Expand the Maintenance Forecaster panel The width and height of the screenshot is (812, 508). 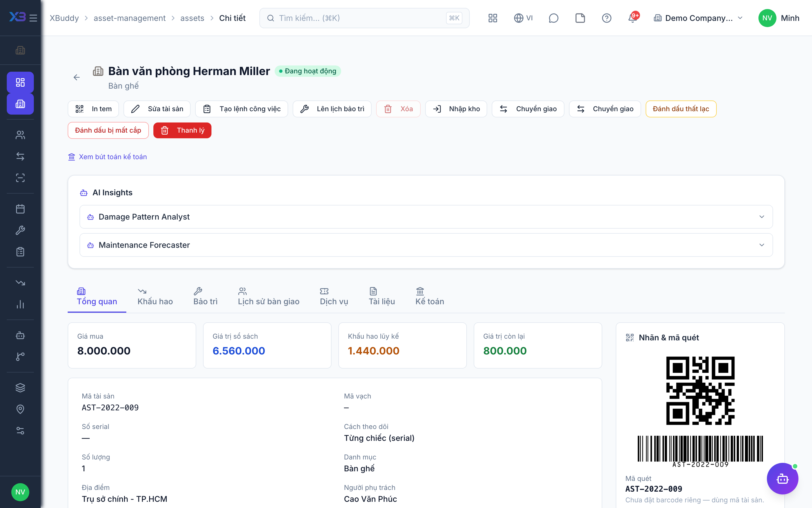pos(426,245)
